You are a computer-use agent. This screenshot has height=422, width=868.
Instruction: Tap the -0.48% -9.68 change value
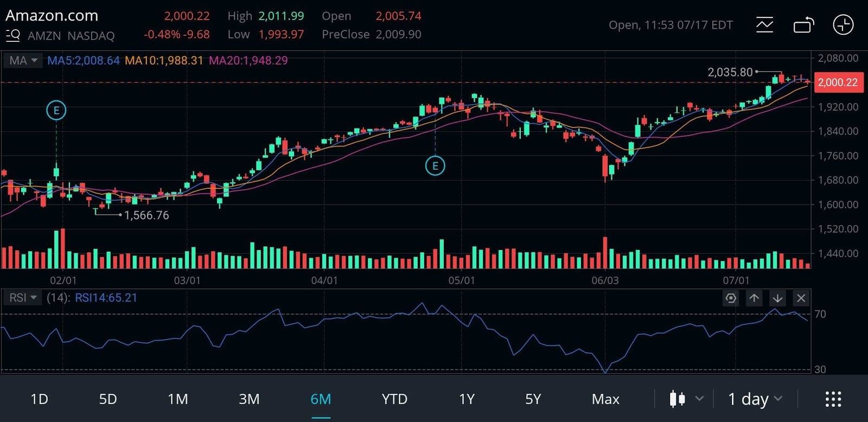177,34
